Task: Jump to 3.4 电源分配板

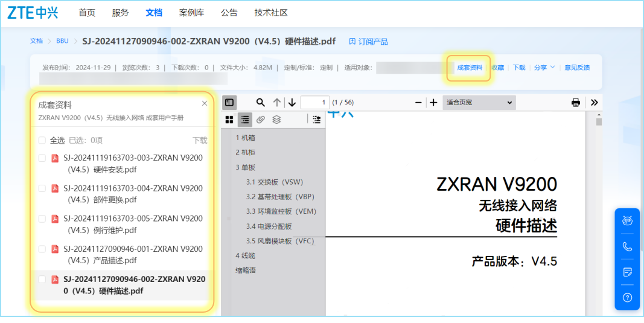Action: (269, 226)
